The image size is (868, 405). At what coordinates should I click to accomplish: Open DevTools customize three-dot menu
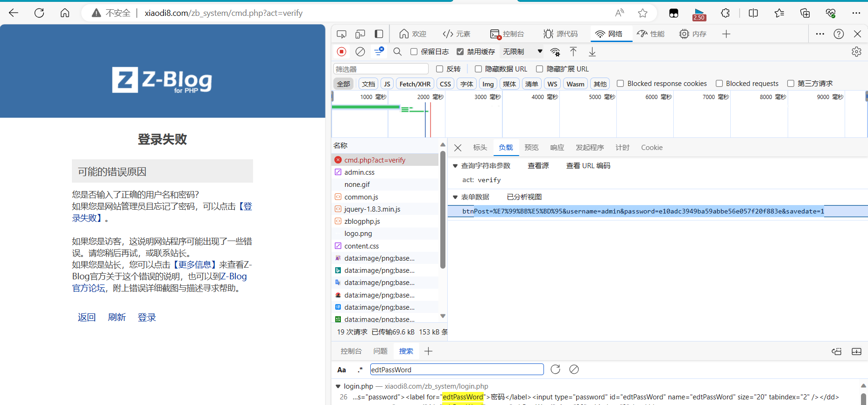820,34
